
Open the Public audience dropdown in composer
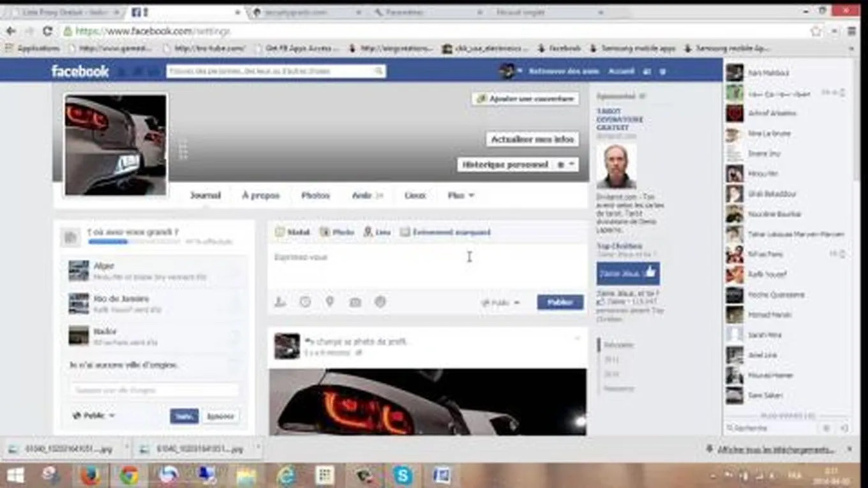[x=501, y=302]
